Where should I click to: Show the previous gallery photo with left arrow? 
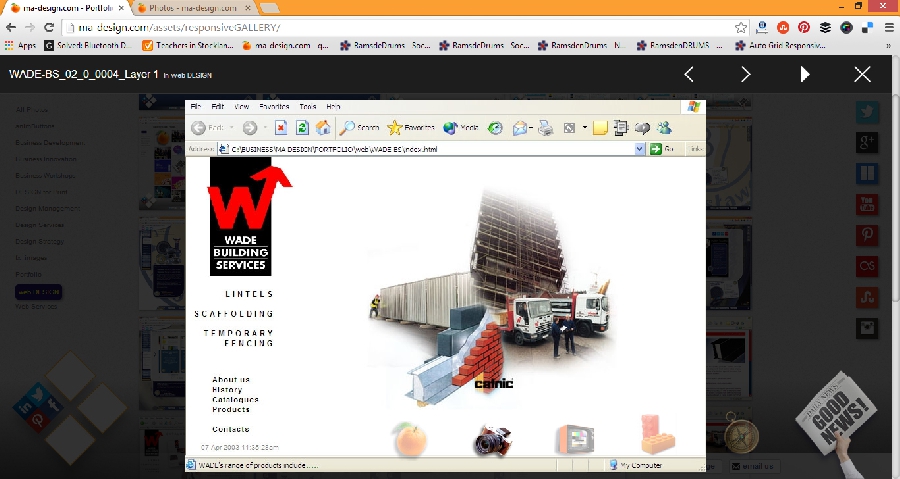point(689,74)
